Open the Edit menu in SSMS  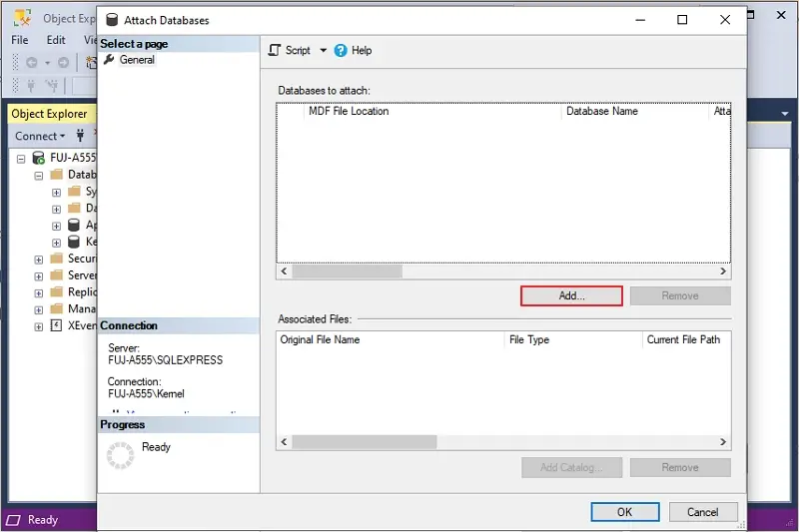[56, 40]
